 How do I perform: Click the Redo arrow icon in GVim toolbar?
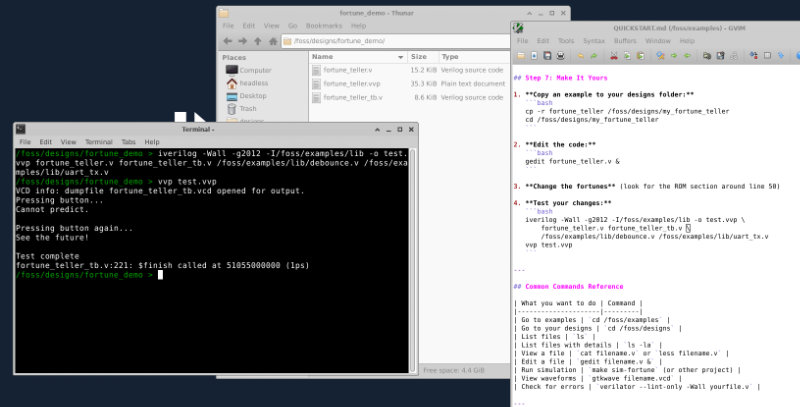(594, 56)
